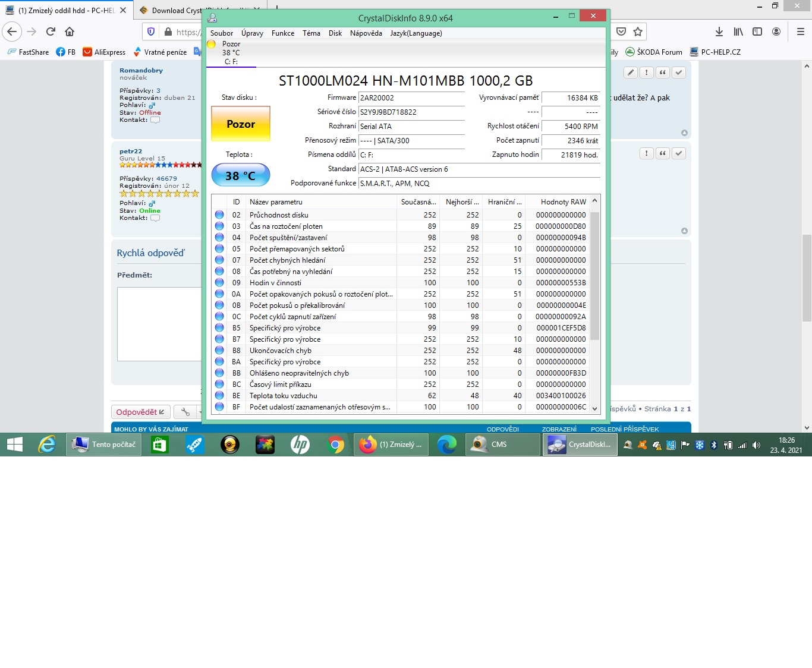Open the HP app on the taskbar
The width and height of the screenshot is (812, 668).
[x=300, y=445]
